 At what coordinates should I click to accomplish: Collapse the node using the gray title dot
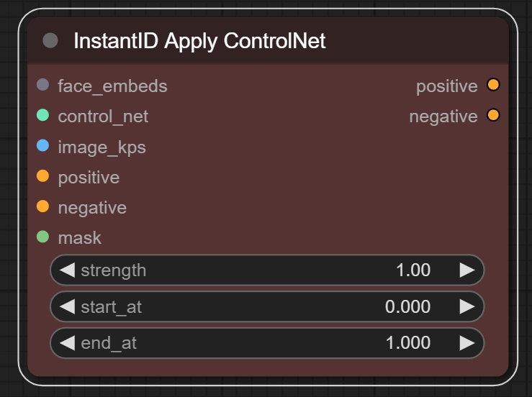(x=50, y=40)
